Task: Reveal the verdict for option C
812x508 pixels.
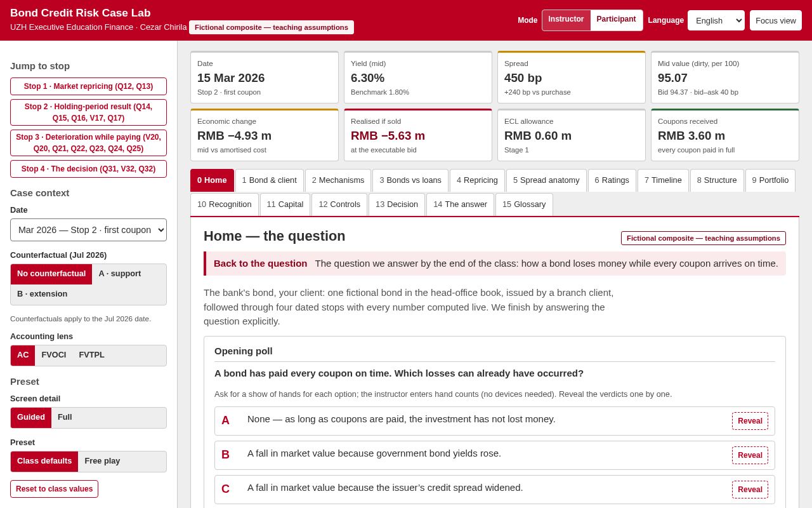Action: coord(750,490)
